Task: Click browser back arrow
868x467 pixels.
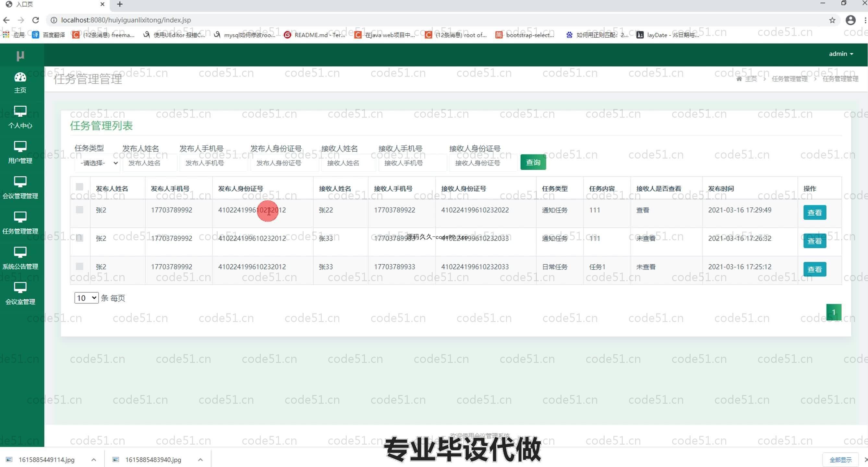Action: 6,20
